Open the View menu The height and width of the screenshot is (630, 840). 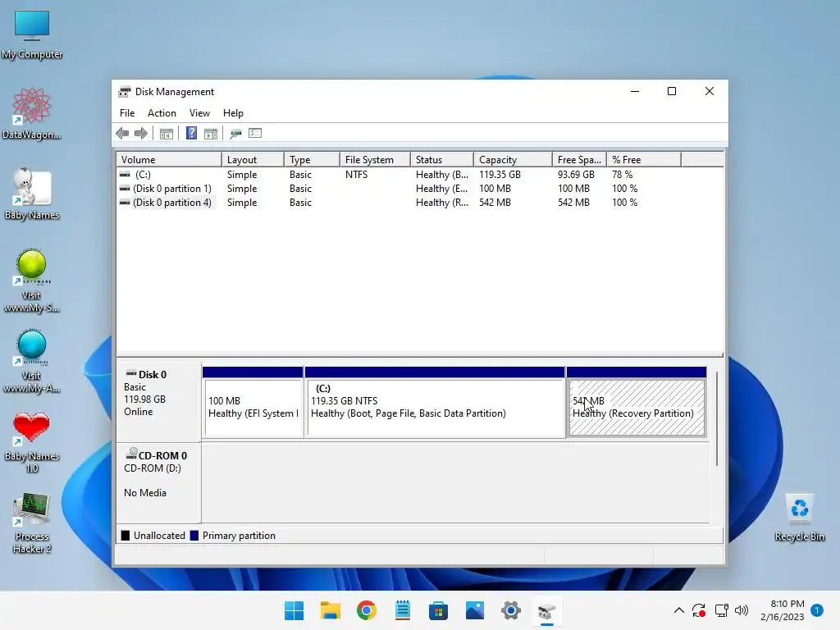[x=199, y=113]
